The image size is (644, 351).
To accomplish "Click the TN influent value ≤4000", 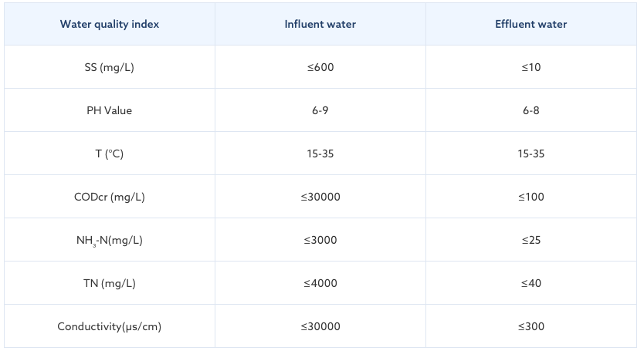I will click(x=320, y=283).
